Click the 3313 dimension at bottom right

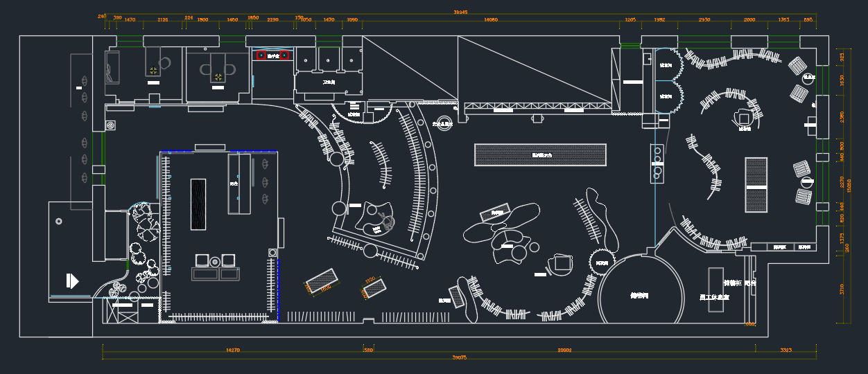[x=785, y=350]
